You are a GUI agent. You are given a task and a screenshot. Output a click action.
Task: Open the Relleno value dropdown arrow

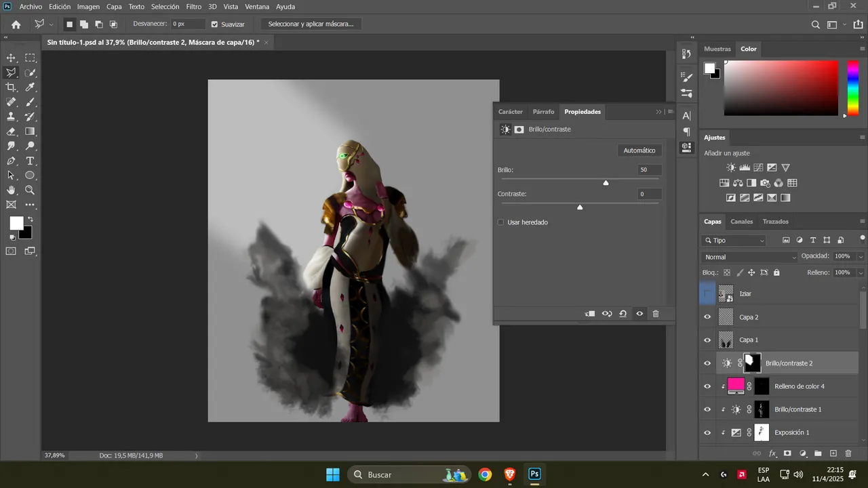pyautogui.click(x=861, y=272)
